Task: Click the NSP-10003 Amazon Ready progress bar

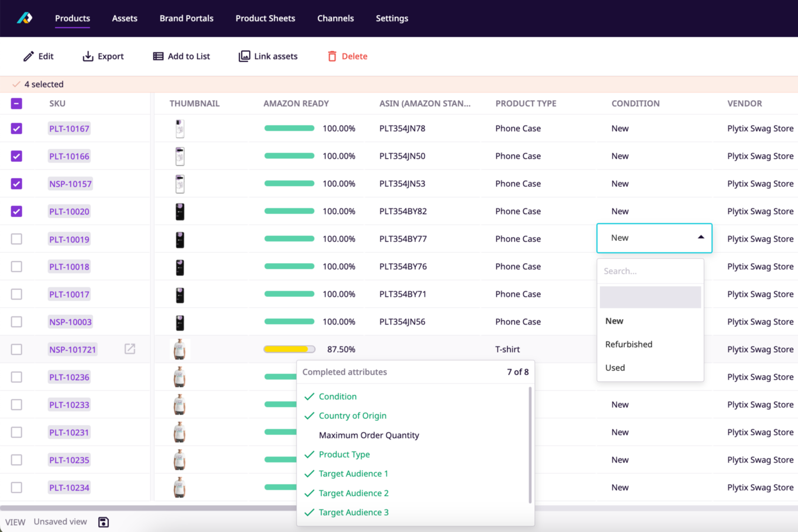Action: tap(289, 322)
